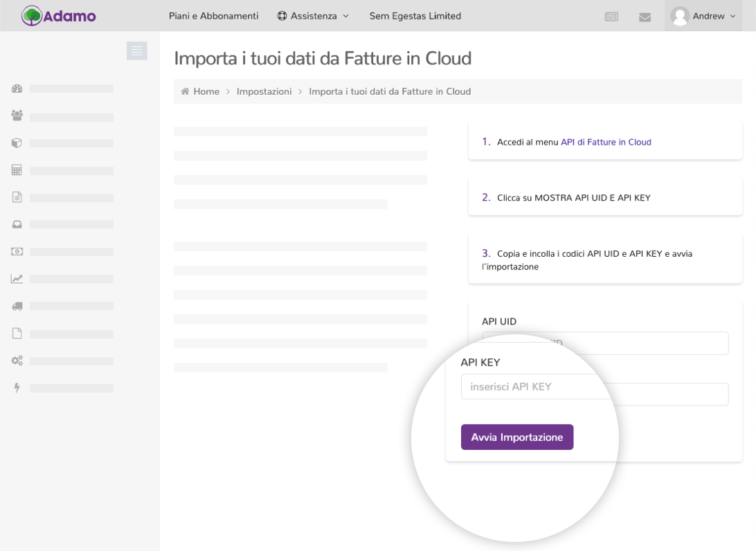Open the envelope messages icon
The height and width of the screenshot is (551, 756).
click(645, 17)
